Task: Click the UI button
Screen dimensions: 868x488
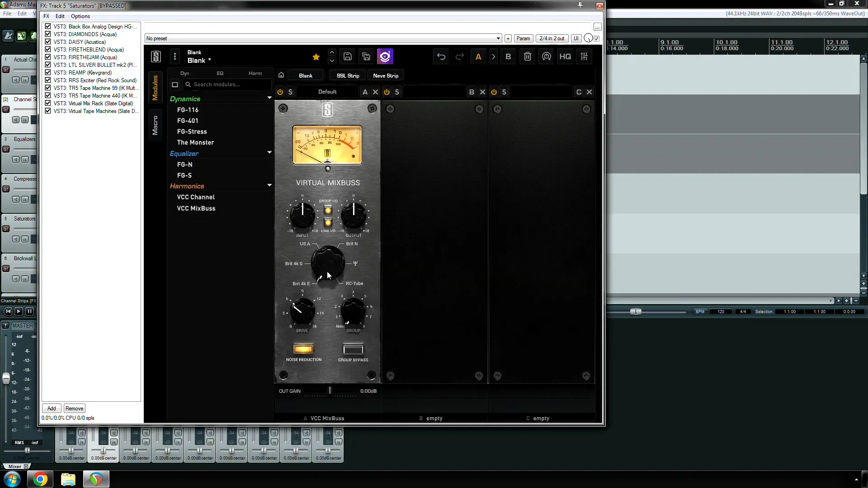Action: (576, 38)
